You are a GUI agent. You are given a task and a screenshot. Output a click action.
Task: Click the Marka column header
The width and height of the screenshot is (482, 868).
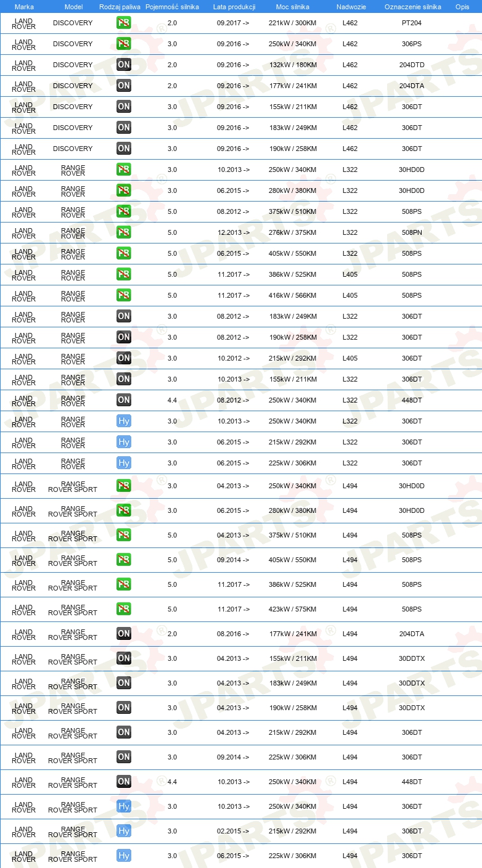tap(24, 7)
